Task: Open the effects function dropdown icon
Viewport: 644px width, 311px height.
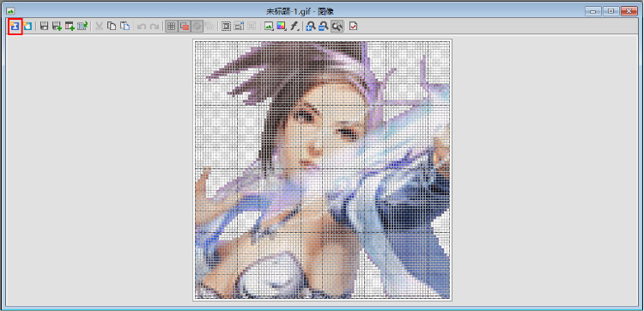Action: (294, 27)
